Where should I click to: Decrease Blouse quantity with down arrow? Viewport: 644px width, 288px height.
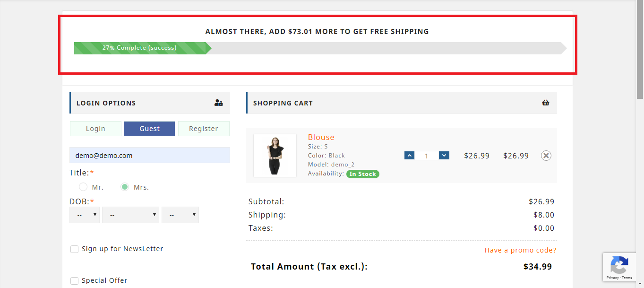point(444,156)
